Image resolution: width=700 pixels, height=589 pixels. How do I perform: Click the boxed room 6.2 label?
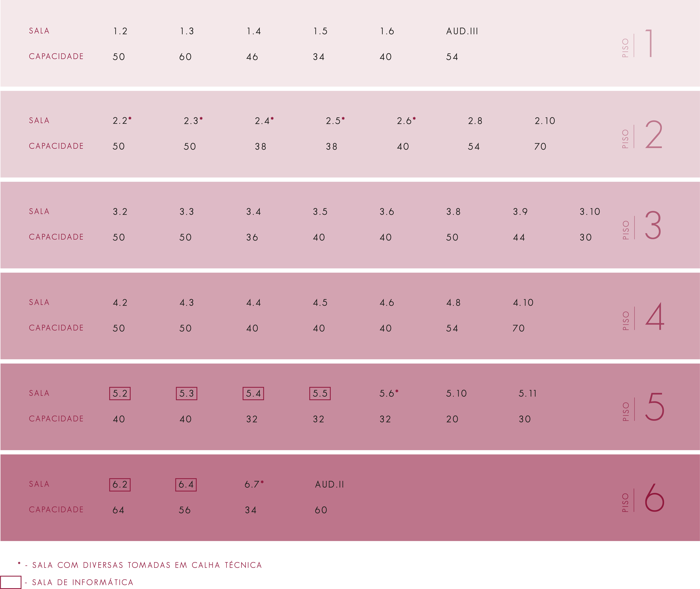pyautogui.click(x=120, y=484)
